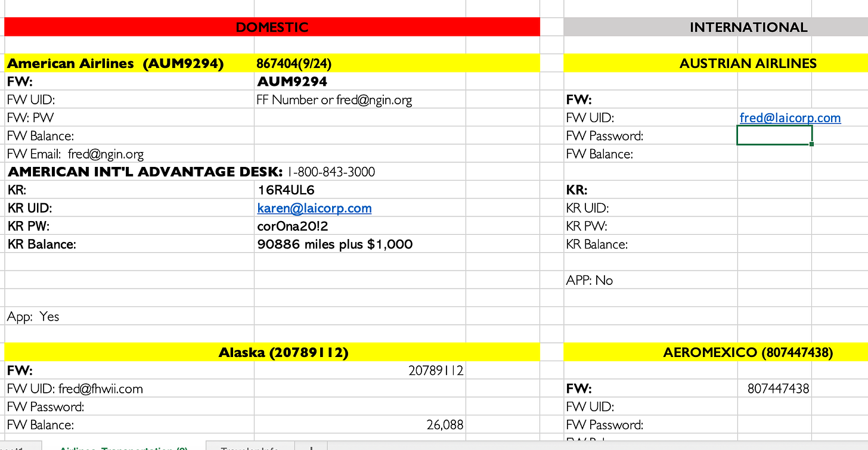Select the KR UID label under American Airlines
868x450 pixels.
pyautogui.click(x=129, y=208)
